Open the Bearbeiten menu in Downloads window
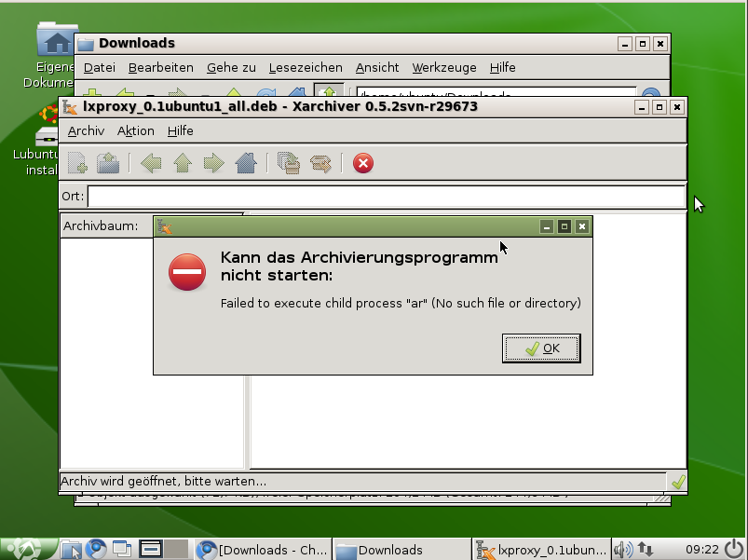 pos(161,68)
